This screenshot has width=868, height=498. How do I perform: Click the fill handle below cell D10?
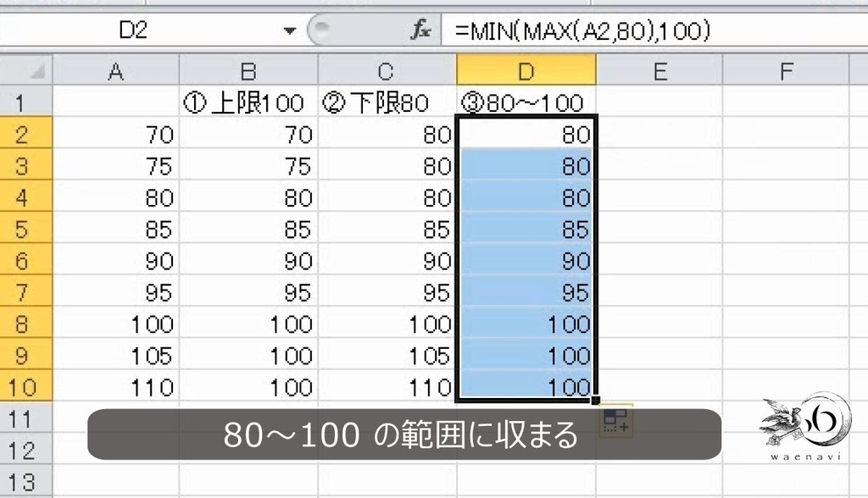coord(596,402)
